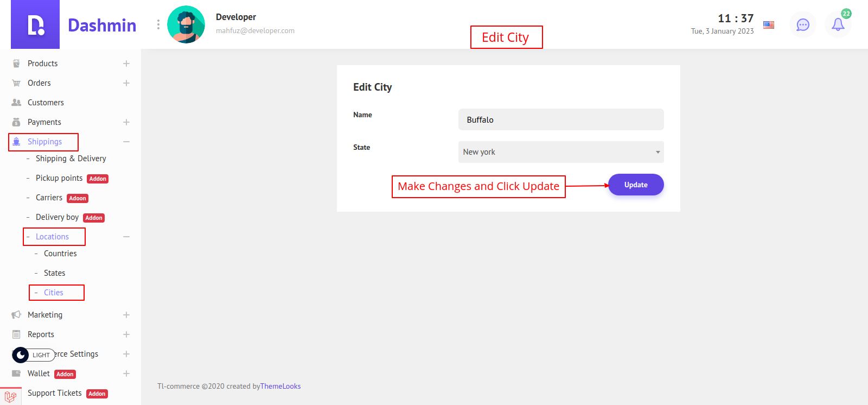Click the Name field containing Buffalo
Viewport: 868px width, 405px height.
click(560, 119)
